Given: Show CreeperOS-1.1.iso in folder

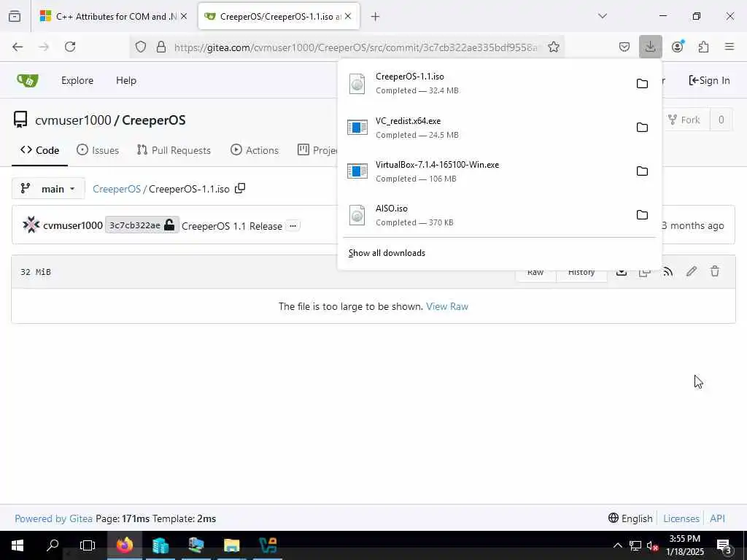Looking at the screenshot, I should point(642,84).
